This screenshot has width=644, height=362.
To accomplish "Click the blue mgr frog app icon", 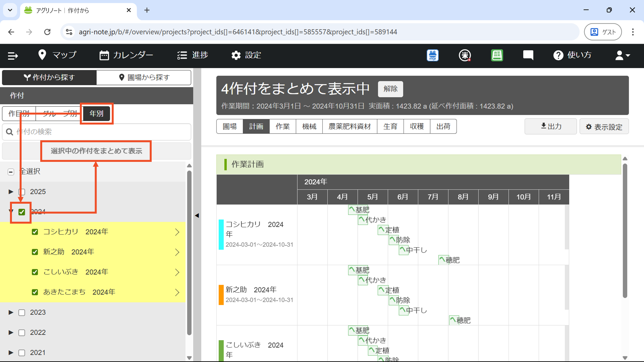I will tap(433, 55).
